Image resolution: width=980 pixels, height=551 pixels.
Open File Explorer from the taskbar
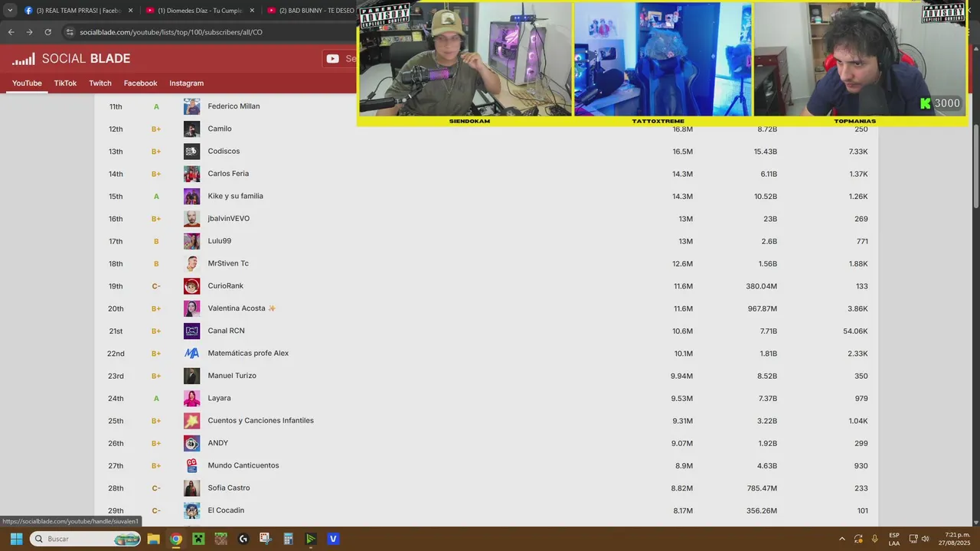point(153,539)
